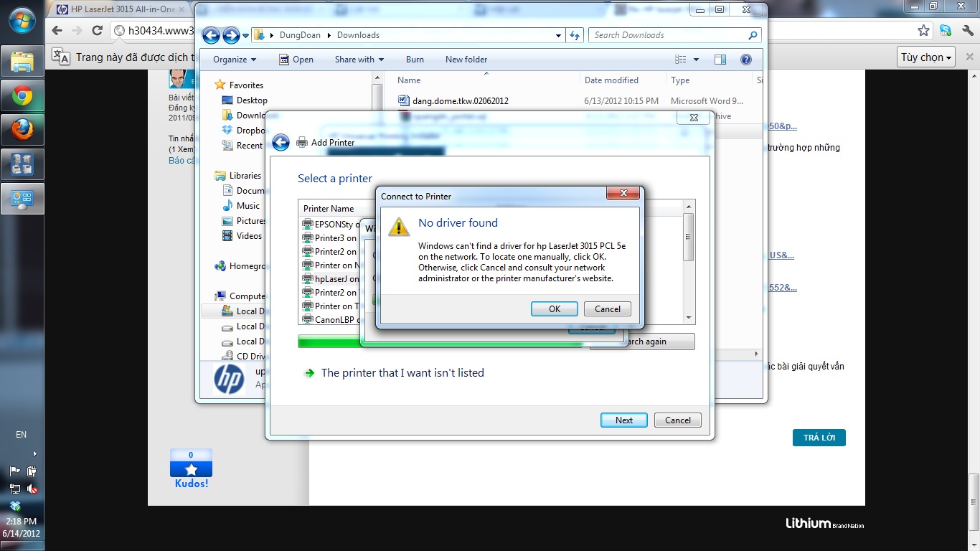Reload the page in Chrome

(98, 31)
